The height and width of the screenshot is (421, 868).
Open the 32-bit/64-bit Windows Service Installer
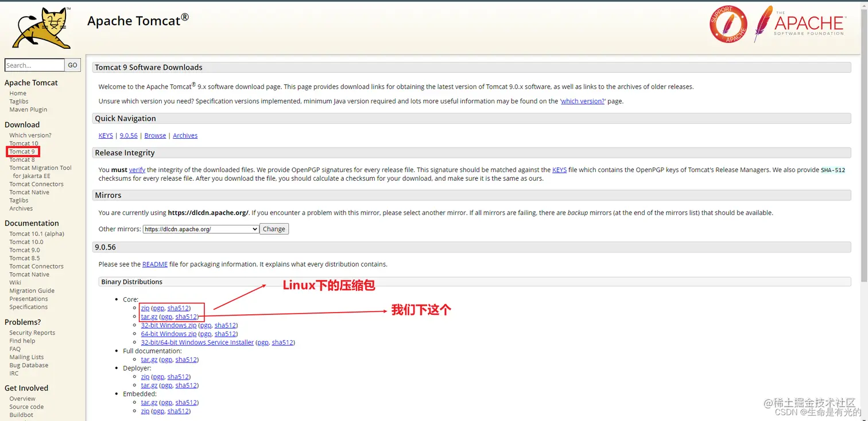[197, 342]
